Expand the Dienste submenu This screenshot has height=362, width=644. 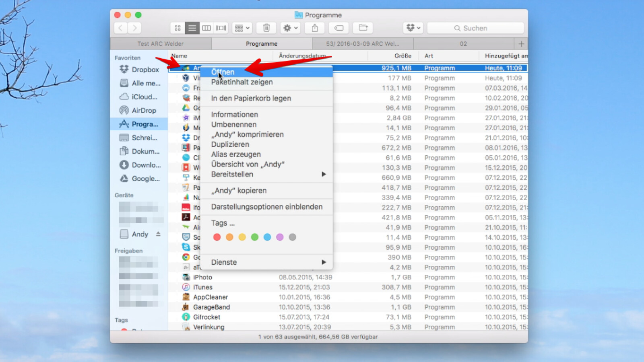pos(224,262)
